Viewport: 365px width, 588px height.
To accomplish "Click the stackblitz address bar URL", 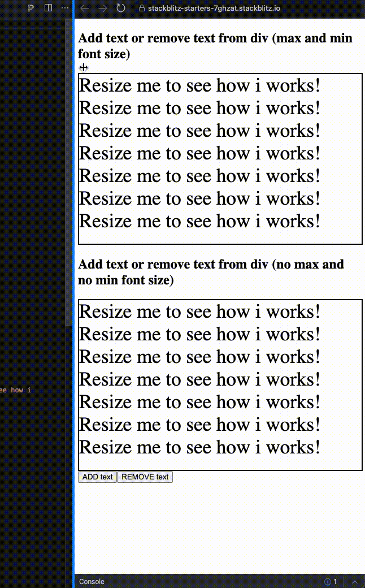I will [215, 8].
